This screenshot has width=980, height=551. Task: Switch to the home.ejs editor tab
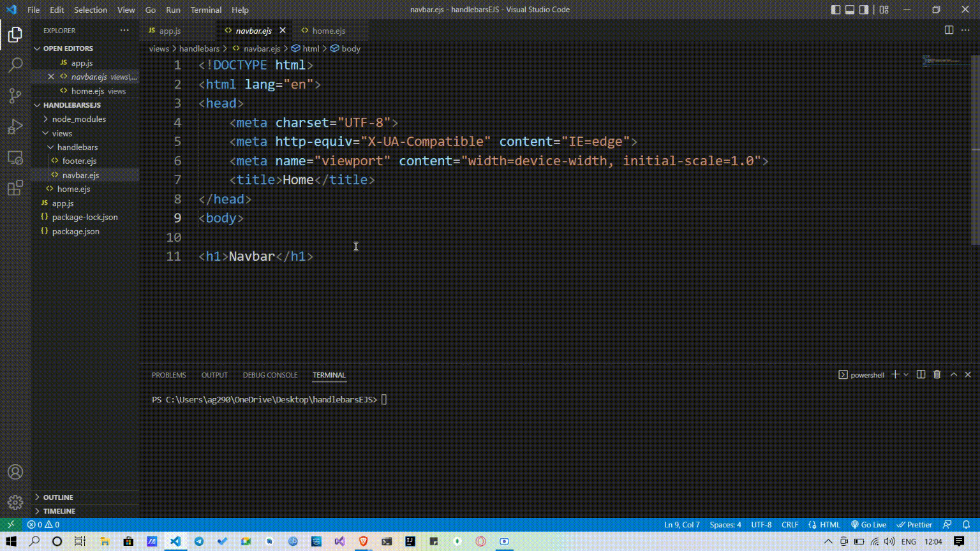(329, 31)
